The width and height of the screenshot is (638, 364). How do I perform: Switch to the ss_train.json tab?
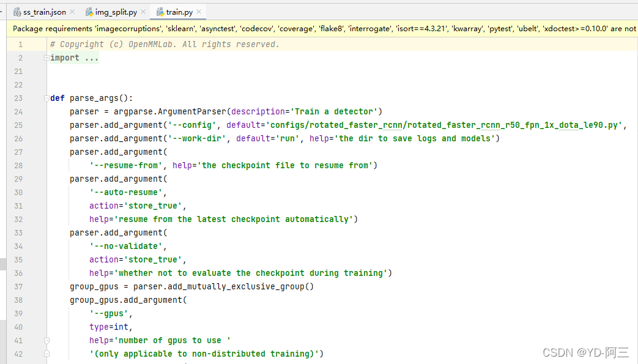click(45, 12)
